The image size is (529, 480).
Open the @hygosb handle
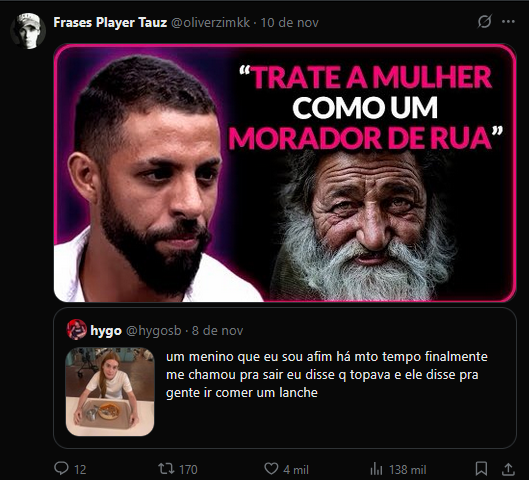[154, 331]
